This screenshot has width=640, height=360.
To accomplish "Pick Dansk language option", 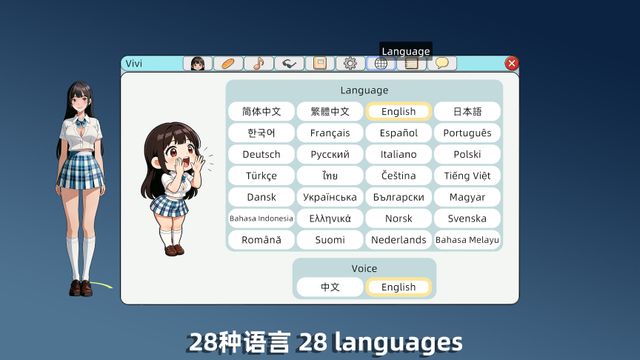I will pyautogui.click(x=261, y=197).
